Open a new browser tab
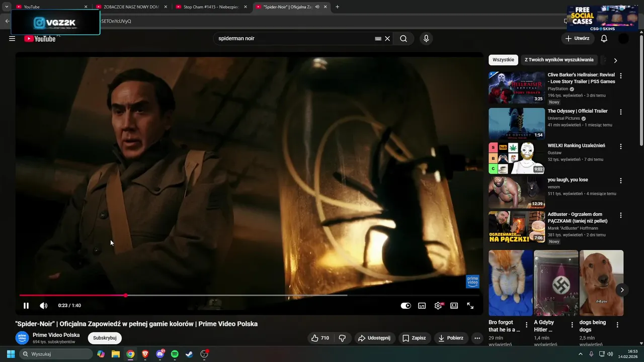 tap(337, 7)
